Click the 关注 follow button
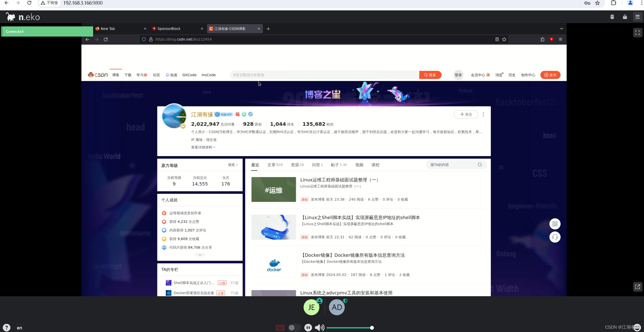 pyautogui.click(x=466, y=114)
